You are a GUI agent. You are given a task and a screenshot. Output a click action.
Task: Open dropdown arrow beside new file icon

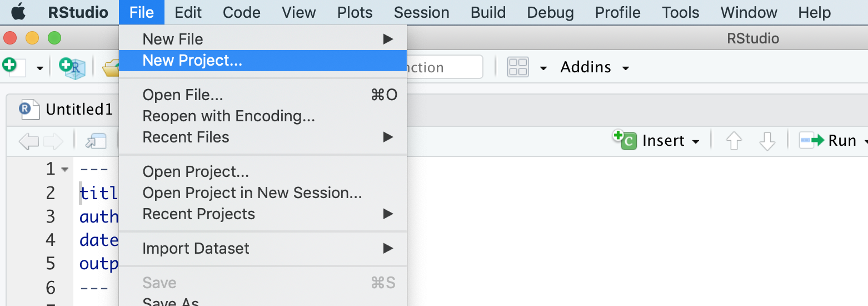click(x=40, y=68)
